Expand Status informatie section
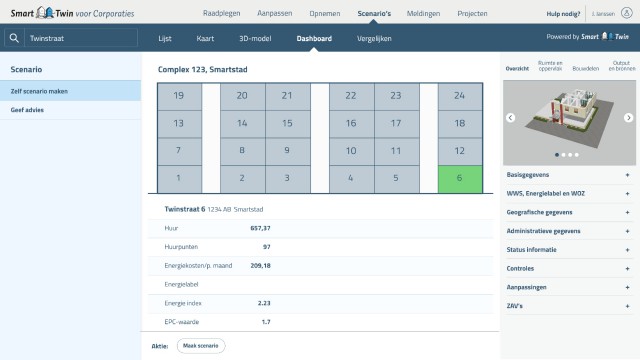 click(569, 250)
